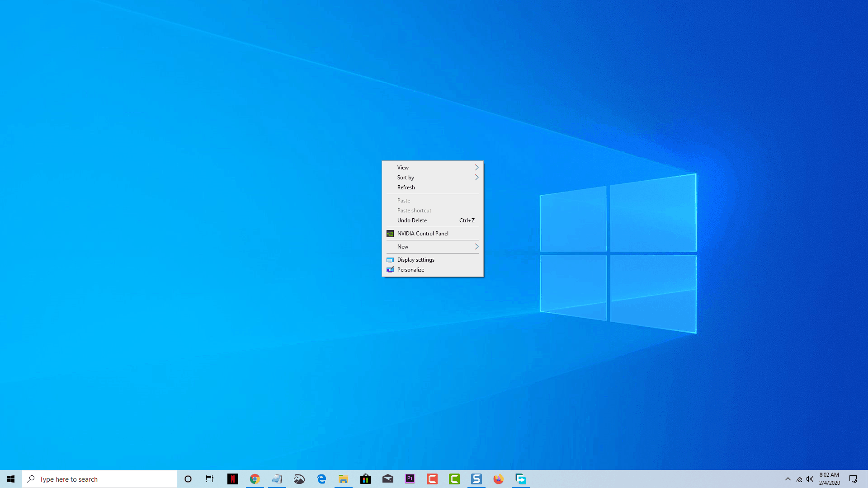Screen dimensions: 868x488
Task: Choose Refresh in the context menu
Action: point(433,188)
